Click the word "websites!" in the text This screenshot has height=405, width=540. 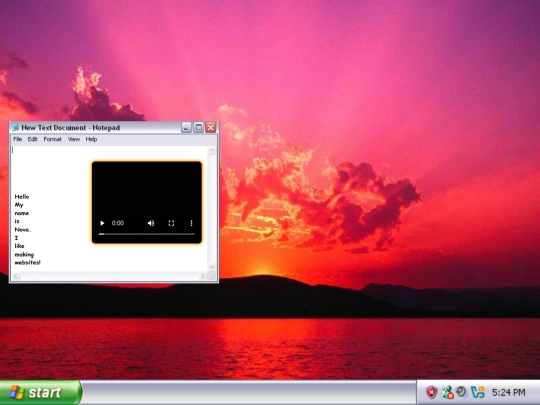point(28,262)
